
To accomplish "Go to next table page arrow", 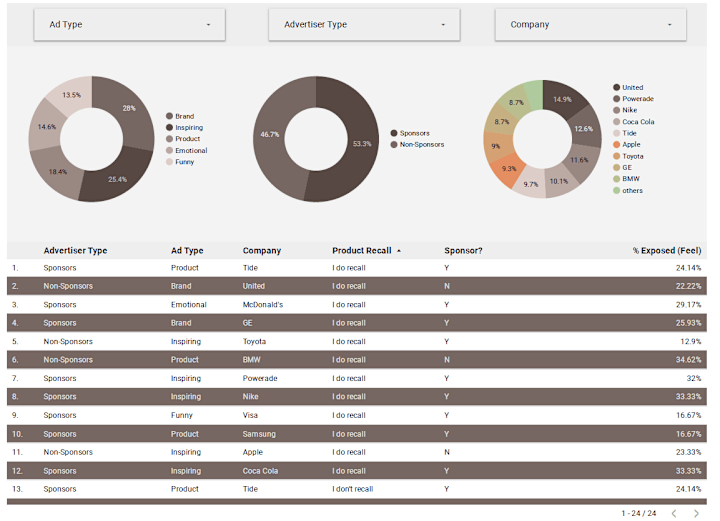I will coord(697,513).
